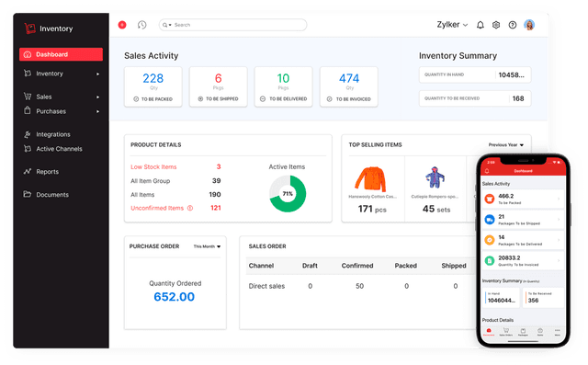The image size is (588, 365).
Task: Open the settings gear icon
Action: coord(496,25)
